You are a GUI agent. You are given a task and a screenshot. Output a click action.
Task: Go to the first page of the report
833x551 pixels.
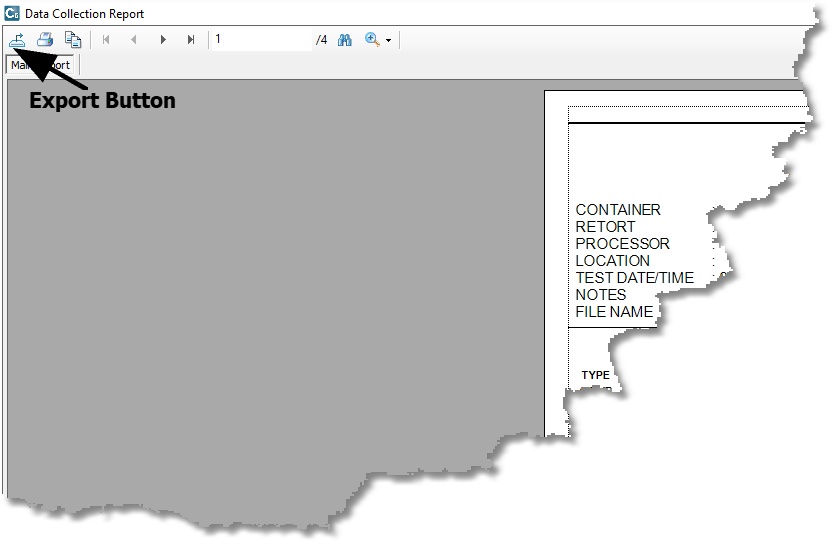[106, 40]
